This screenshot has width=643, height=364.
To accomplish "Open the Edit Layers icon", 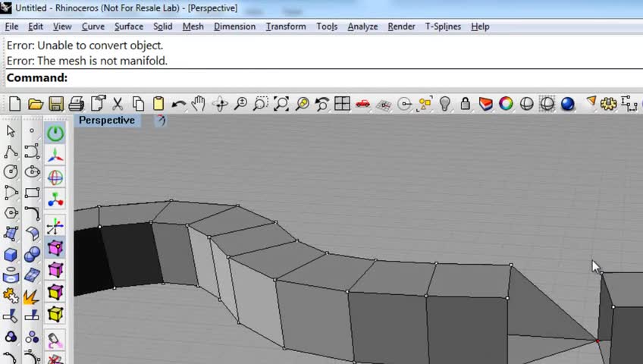I will coord(485,104).
